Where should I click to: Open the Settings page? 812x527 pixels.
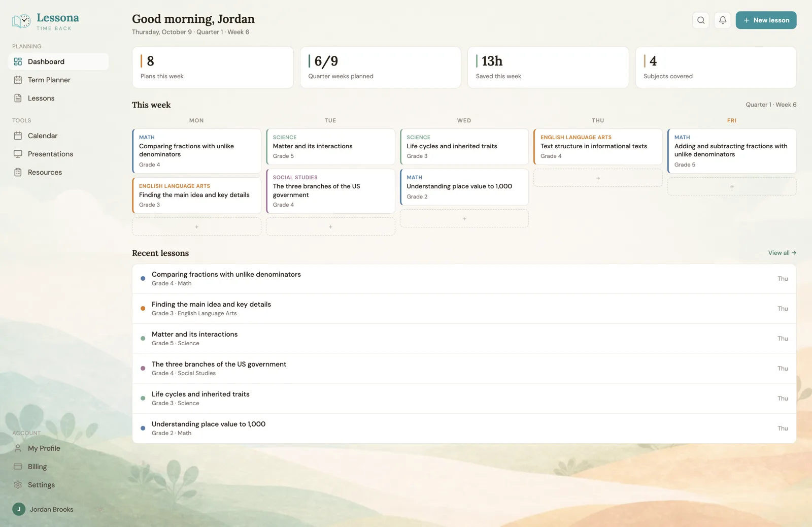(x=58, y=485)
